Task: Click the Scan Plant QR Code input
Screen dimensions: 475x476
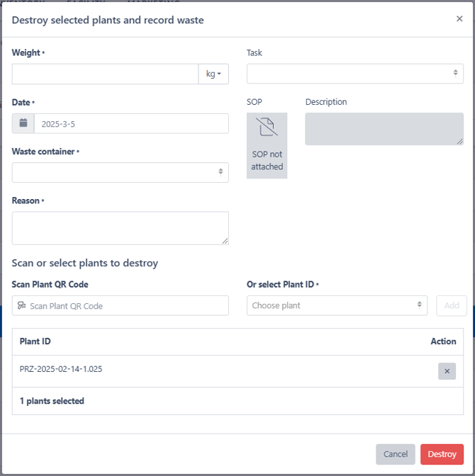Action: (x=121, y=305)
